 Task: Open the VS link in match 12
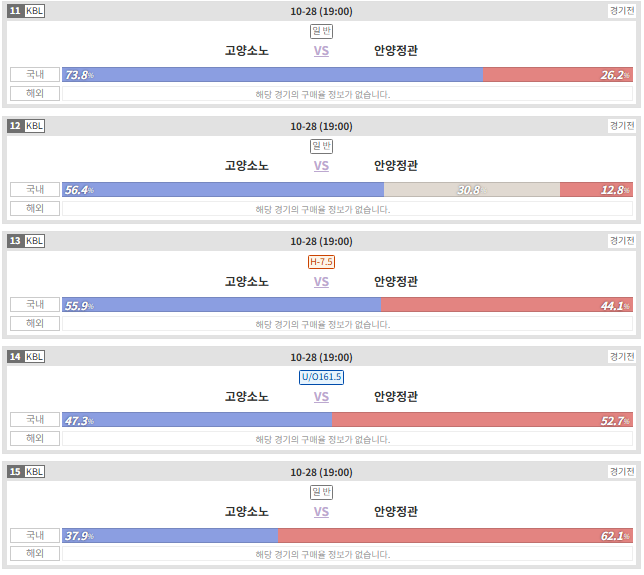pyautogui.click(x=321, y=166)
